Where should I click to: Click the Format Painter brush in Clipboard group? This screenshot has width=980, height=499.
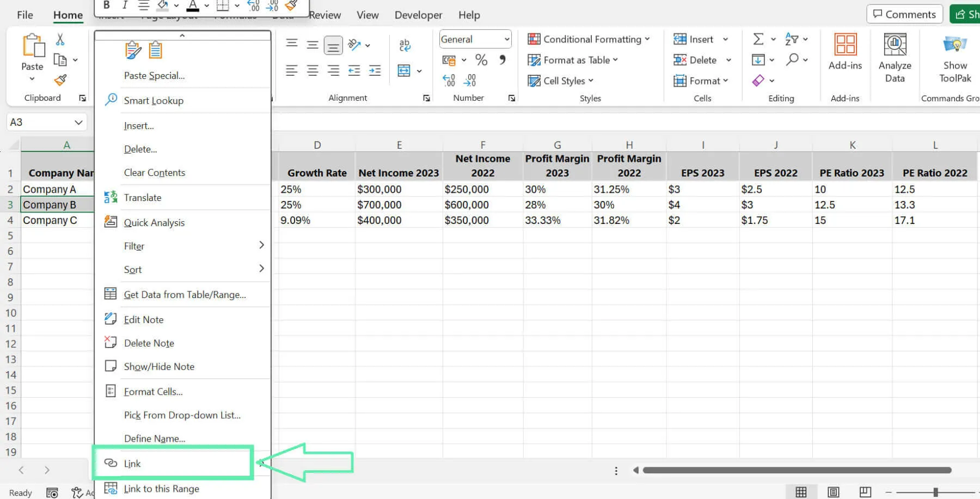tap(60, 80)
